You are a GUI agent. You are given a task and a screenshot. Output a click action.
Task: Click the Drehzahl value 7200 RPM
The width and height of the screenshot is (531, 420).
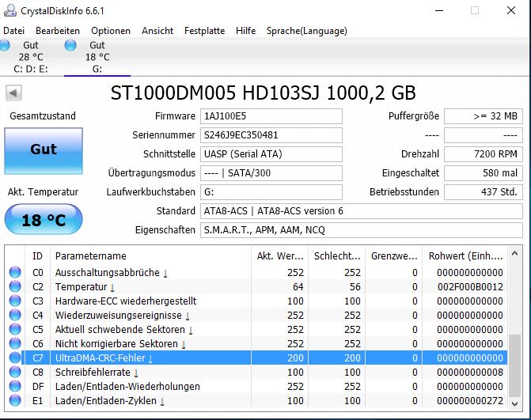click(484, 154)
